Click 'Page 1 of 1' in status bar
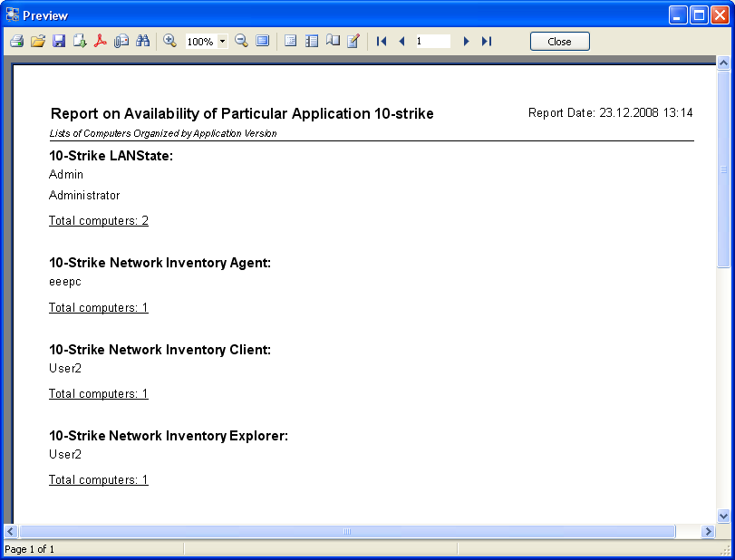735x560 pixels. pos(29,549)
